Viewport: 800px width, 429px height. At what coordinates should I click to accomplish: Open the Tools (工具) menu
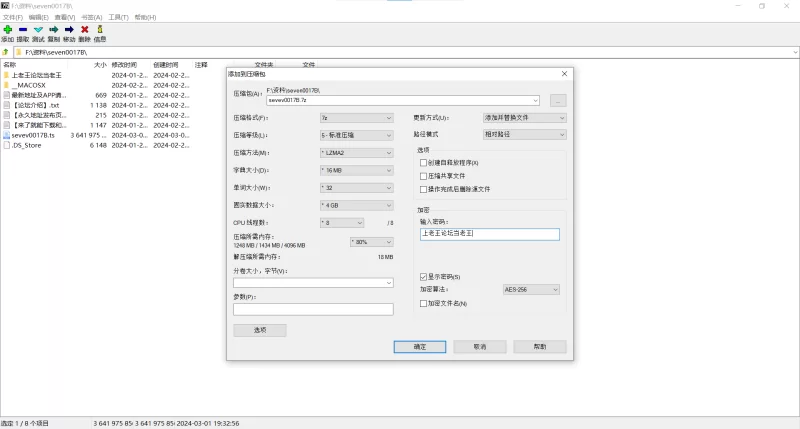pos(118,17)
